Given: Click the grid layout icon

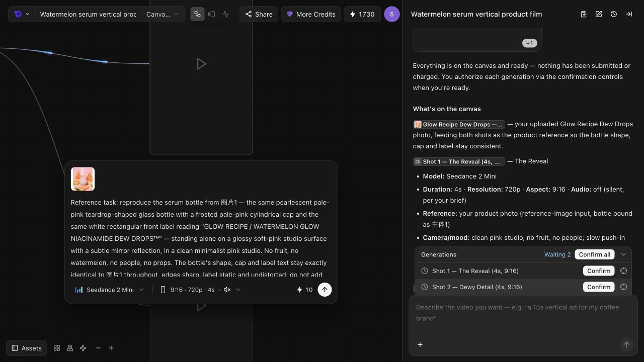Looking at the screenshot, I should (x=57, y=348).
